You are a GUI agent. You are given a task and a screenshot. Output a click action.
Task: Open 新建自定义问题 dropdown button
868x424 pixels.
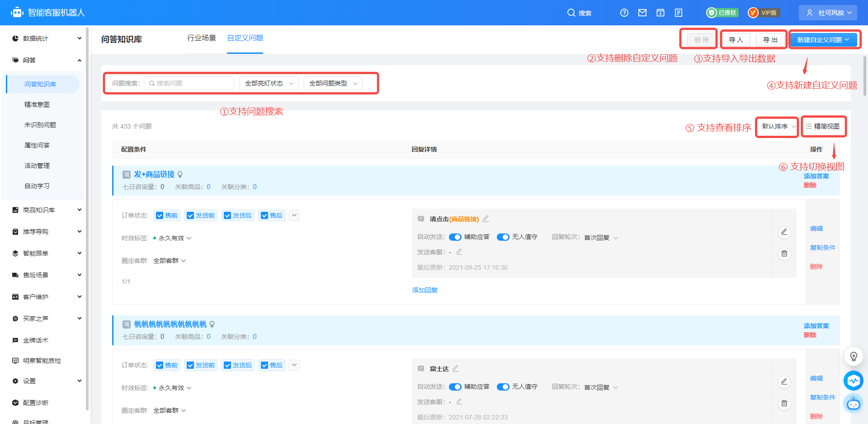point(824,40)
